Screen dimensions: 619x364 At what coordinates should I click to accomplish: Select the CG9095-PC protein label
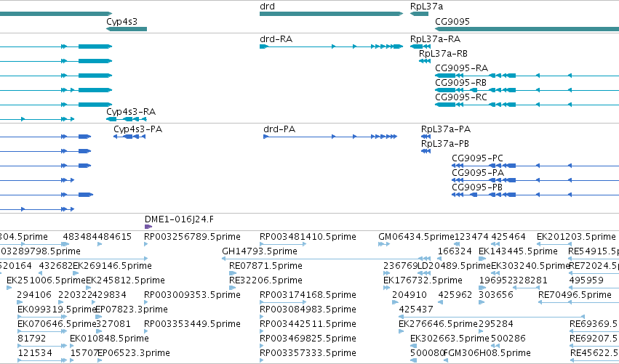coord(478,158)
